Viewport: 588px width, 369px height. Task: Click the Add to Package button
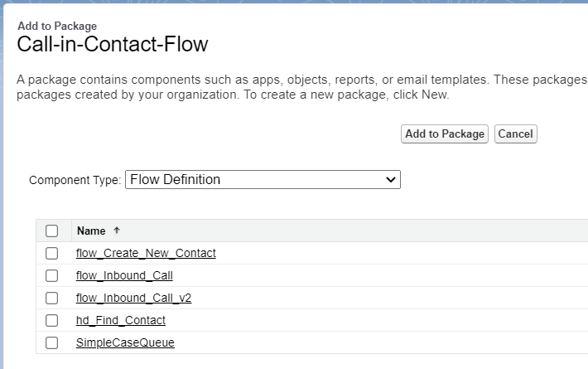(x=445, y=134)
